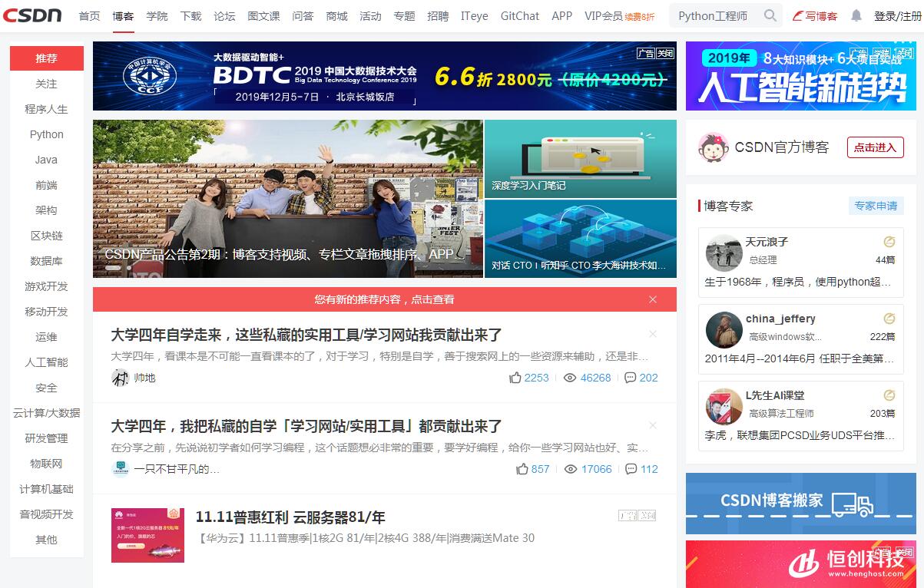Click the CSDN logo

click(x=35, y=15)
